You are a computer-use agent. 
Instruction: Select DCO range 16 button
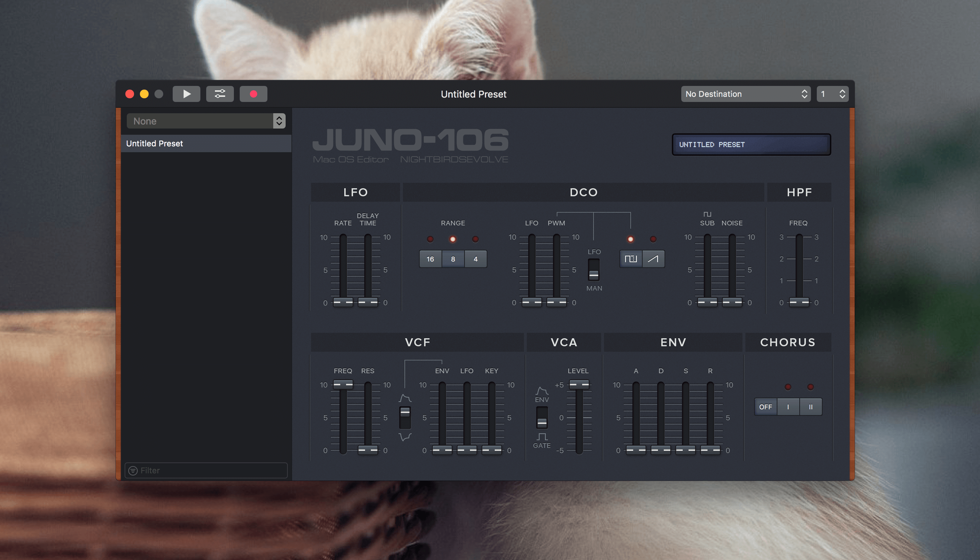point(430,259)
